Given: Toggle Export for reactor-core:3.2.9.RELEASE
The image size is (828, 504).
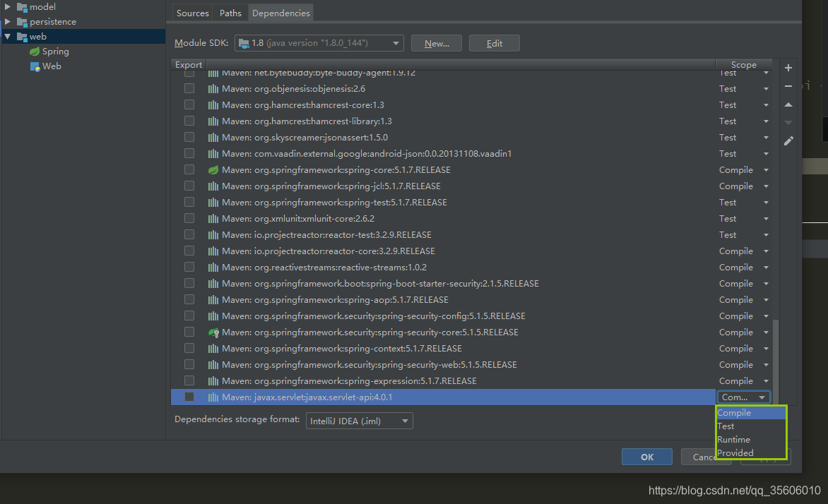Looking at the screenshot, I should (189, 251).
